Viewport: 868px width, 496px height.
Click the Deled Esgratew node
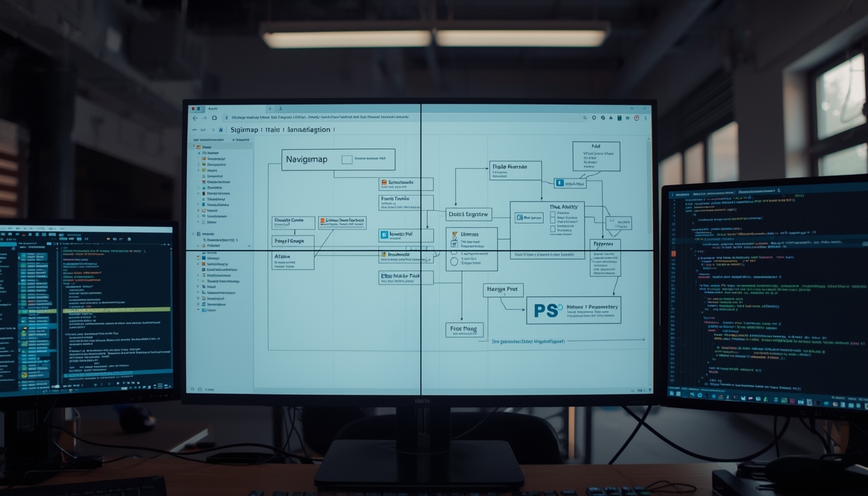(470, 214)
